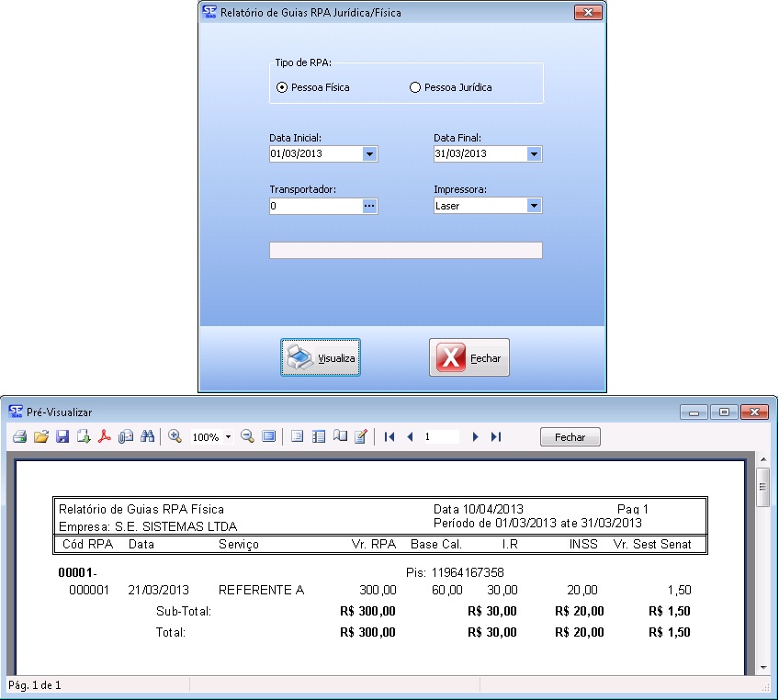Export the report to PDF
The height and width of the screenshot is (700, 779).
[x=105, y=437]
